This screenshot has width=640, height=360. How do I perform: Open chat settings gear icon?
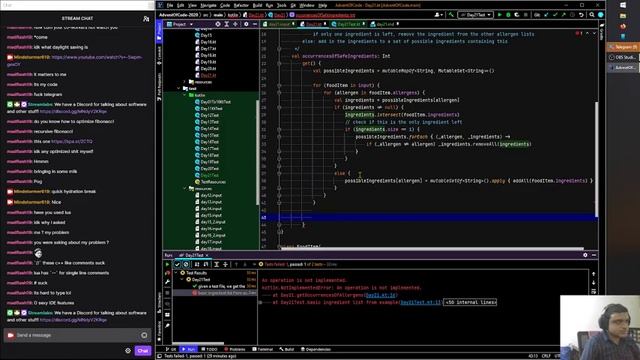[128, 351]
